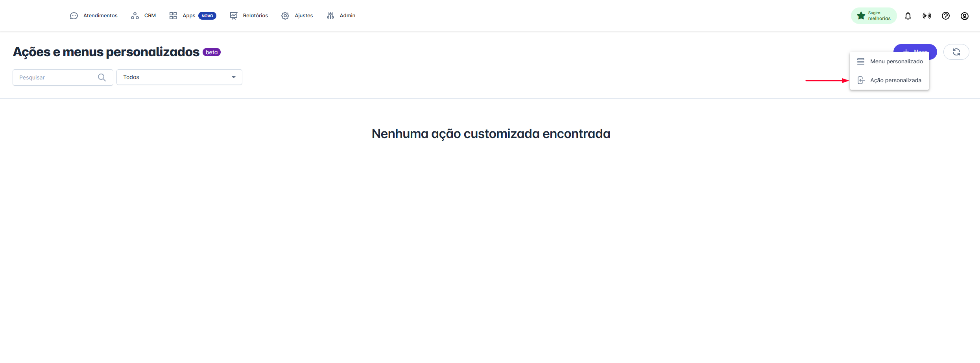The width and height of the screenshot is (980, 363).
Task: Focus the Pesquisar search field
Action: 55,77
